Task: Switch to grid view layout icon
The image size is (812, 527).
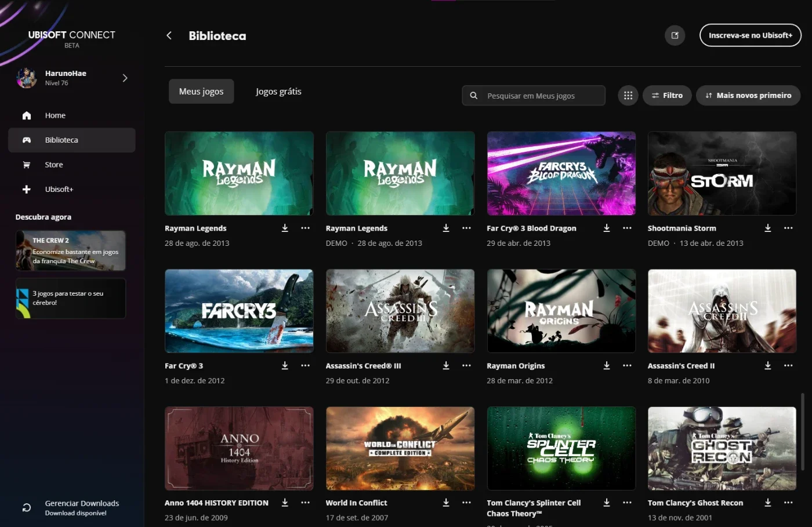Action: [x=628, y=96]
